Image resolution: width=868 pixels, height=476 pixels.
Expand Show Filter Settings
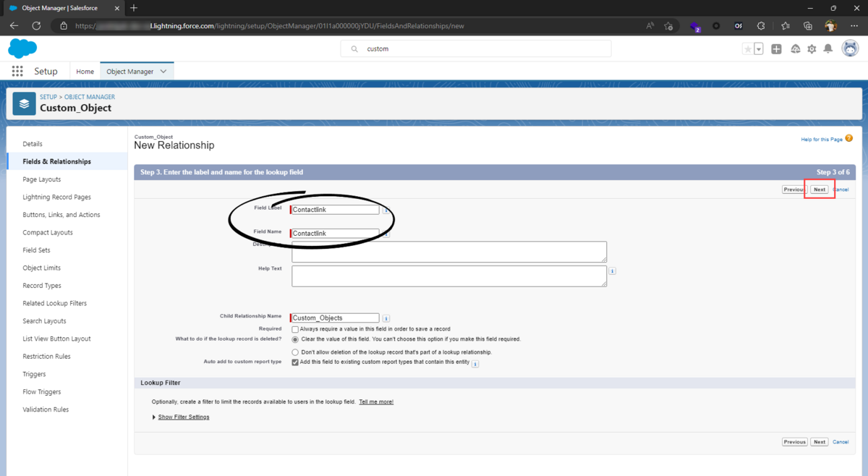(184, 417)
